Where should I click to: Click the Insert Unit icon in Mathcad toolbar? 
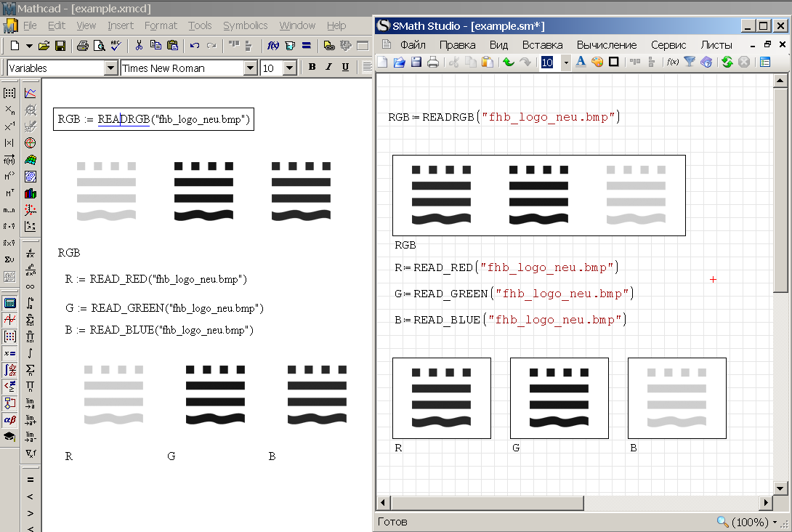pos(288,47)
